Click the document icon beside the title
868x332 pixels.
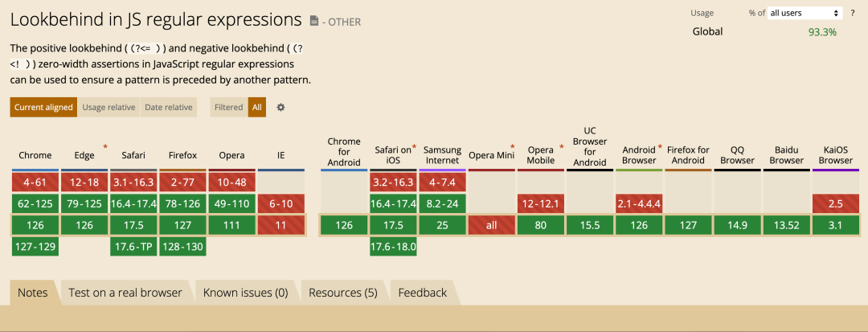(x=313, y=20)
